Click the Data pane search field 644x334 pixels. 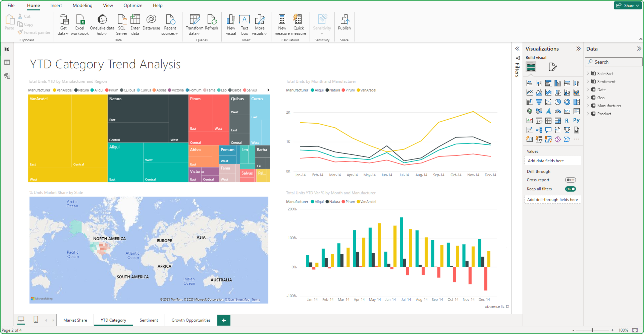(x=614, y=62)
